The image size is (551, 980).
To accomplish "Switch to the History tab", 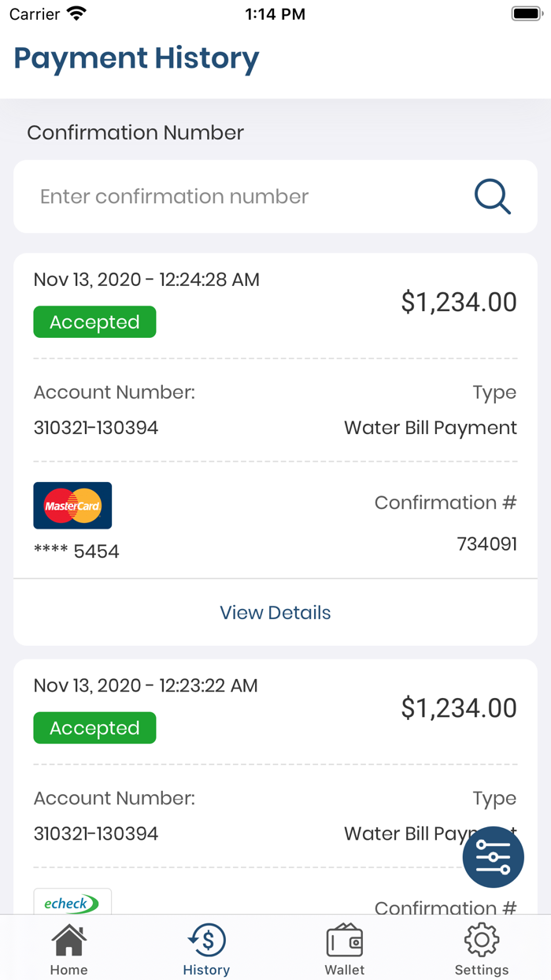I will coord(206,948).
